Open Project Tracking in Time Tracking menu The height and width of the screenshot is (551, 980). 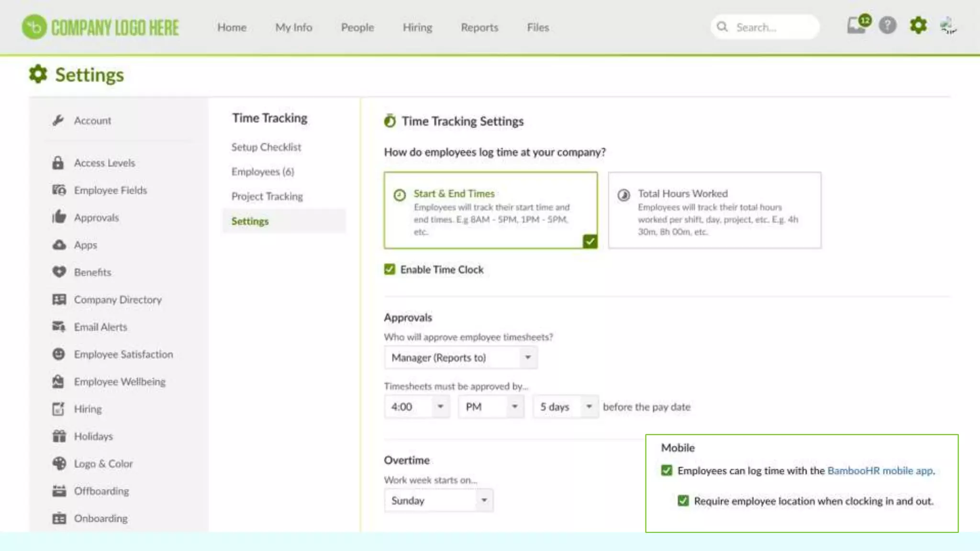click(x=267, y=197)
